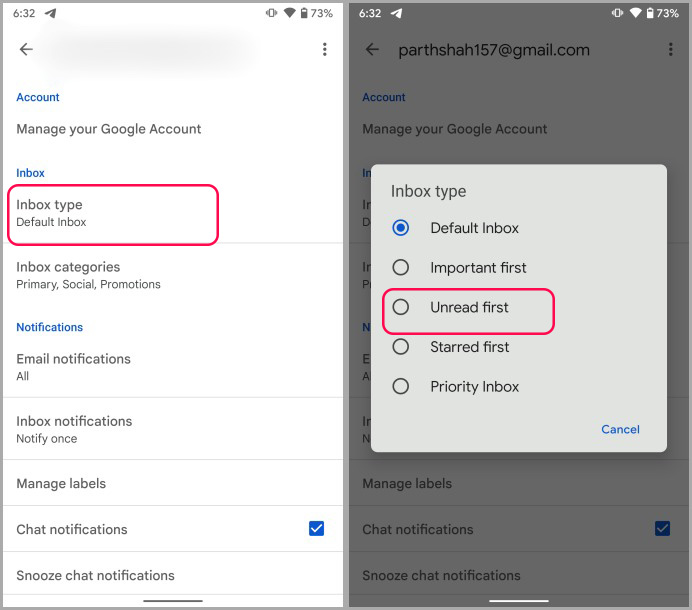This screenshot has height=610, width=692.
Task: Tap the Telegram notification icon on right status bar
Action: pos(397,13)
